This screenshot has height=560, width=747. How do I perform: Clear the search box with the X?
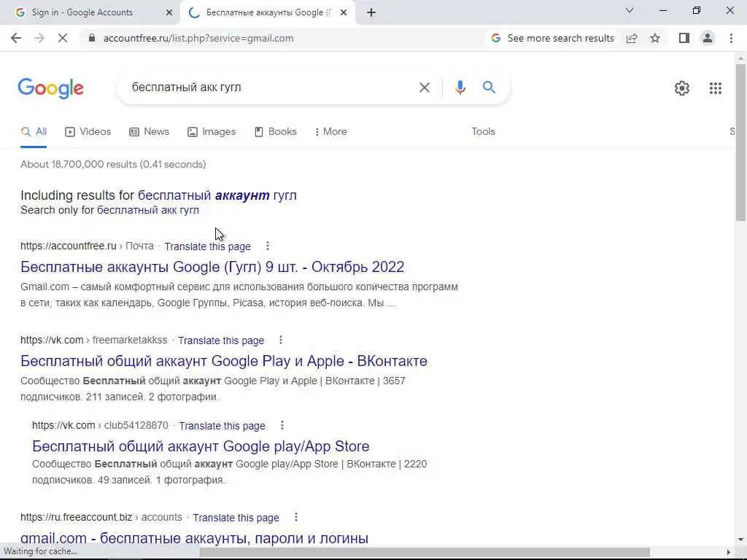click(424, 87)
